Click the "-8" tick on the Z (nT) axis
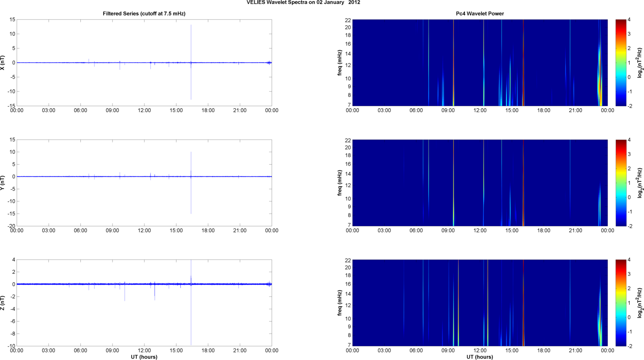644x360 pixels. 13,333
